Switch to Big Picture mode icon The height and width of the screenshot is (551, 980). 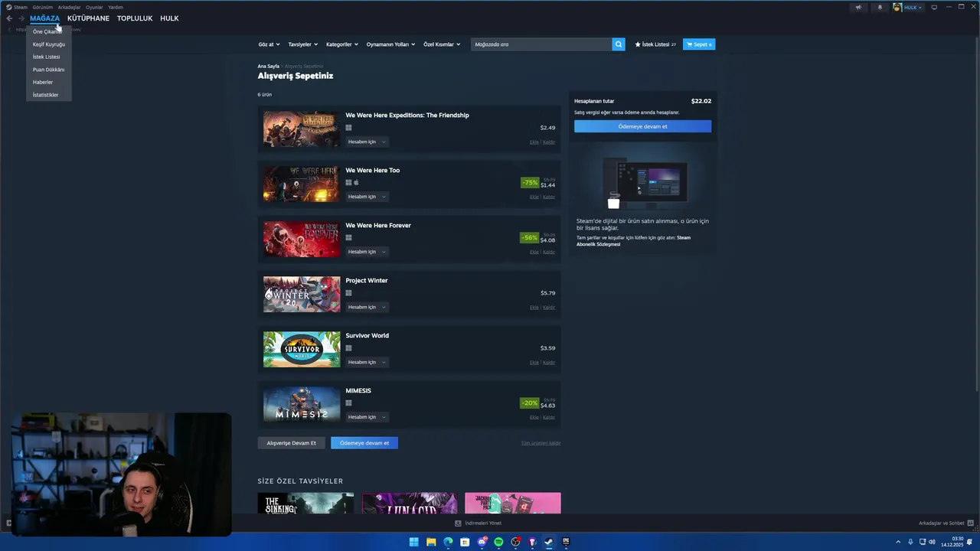[934, 7]
